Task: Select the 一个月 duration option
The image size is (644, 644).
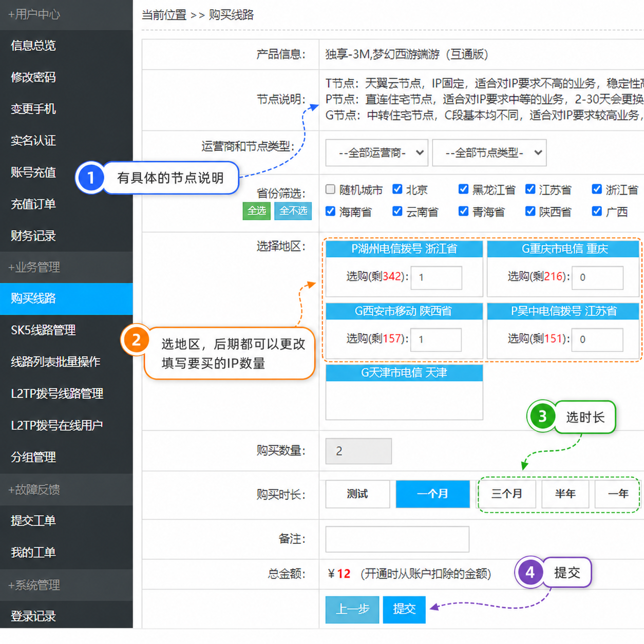Action: point(433,494)
